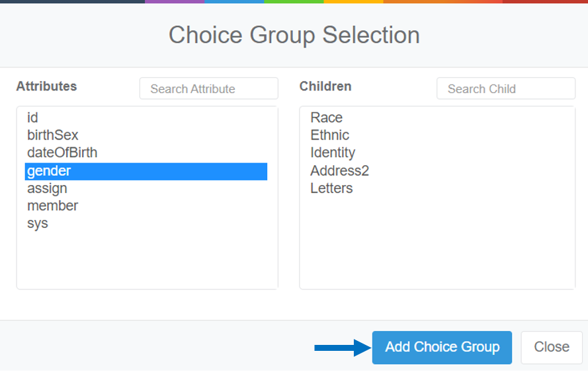Click the highlighted gender attribute
588x372 pixels.
coord(146,171)
